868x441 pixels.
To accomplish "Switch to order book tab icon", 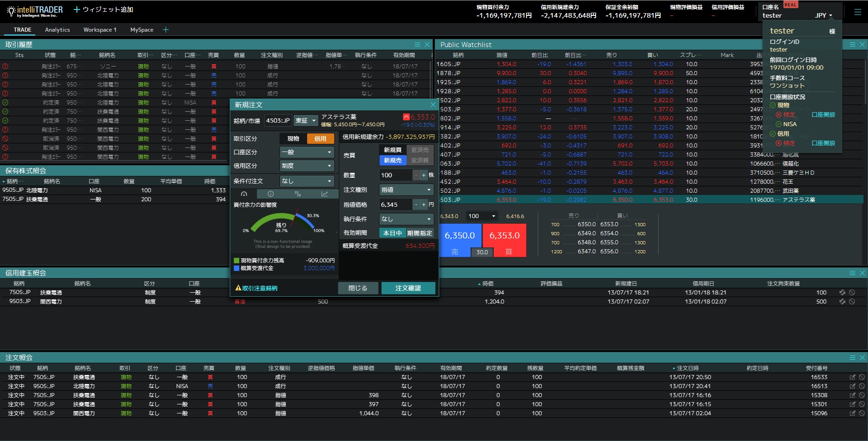I will click(x=298, y=194).
